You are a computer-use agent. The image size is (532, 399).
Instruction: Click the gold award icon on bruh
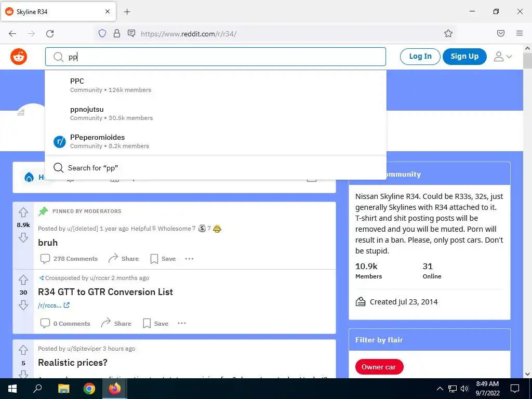[217, 229]
